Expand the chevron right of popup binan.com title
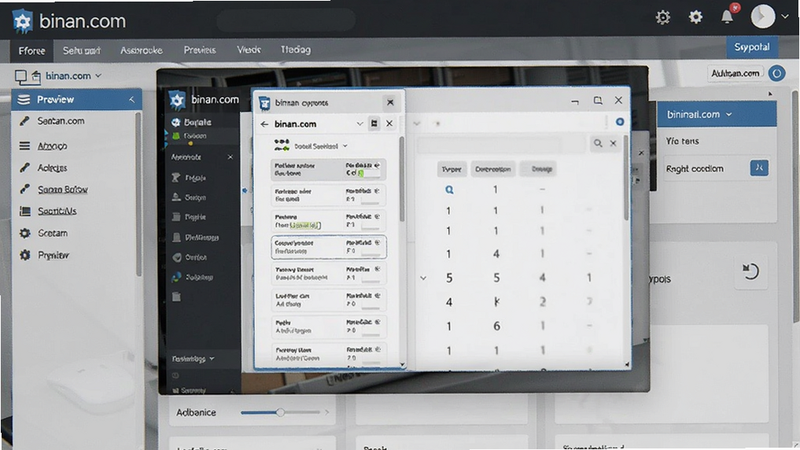The width and height of the screenshot is (800, 450). tap(359, 123)
